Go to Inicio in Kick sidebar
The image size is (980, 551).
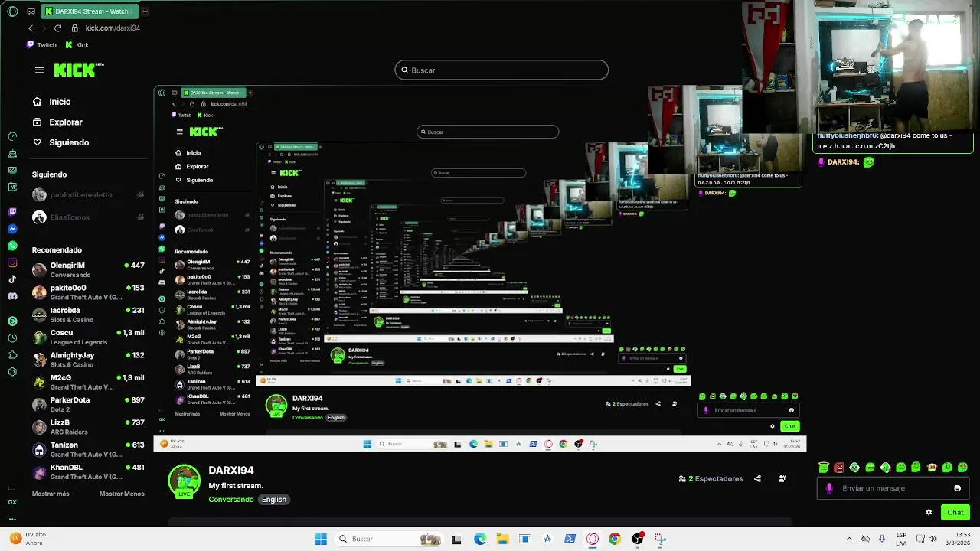(51, 102)
